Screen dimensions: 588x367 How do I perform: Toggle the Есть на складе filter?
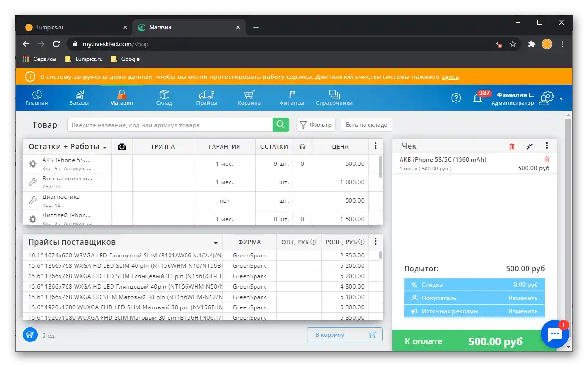tap(366, 124)
